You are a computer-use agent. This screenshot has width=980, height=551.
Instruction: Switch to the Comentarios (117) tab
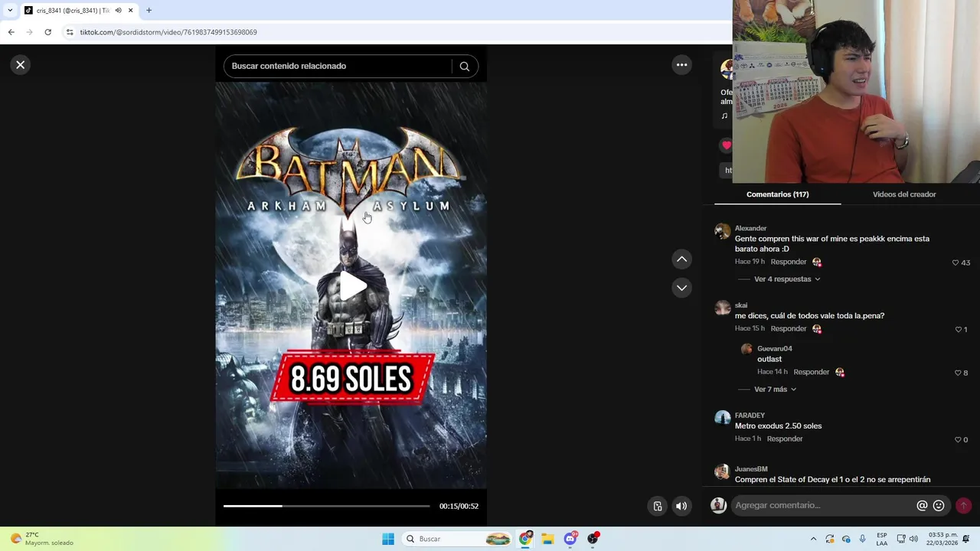[777, 194]
